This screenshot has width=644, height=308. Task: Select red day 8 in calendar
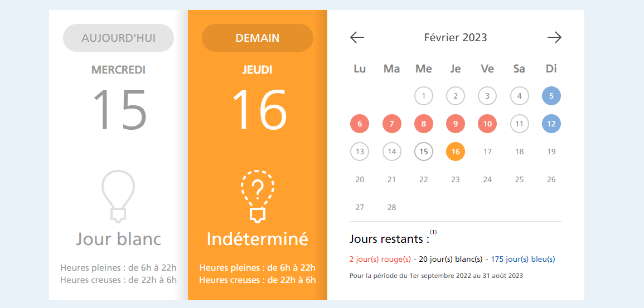pyautogui.click(x=424, y=124)
